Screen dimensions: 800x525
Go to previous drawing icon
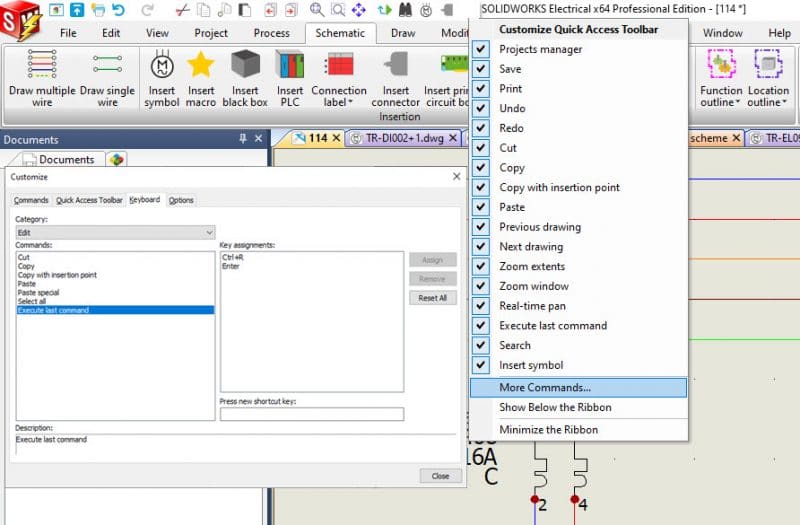(x=270, y=9)
